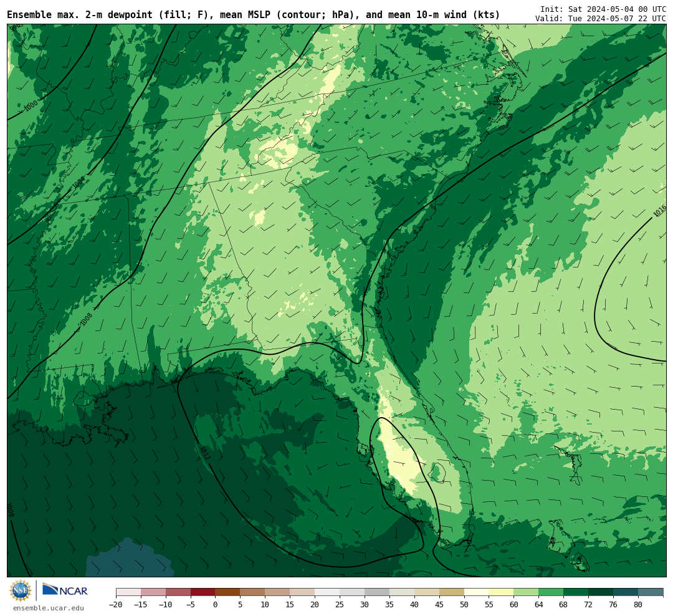Viewport: 673px width, 616px height.
Task: Click the 72 colorbar tick label
Action: point(588,604)
